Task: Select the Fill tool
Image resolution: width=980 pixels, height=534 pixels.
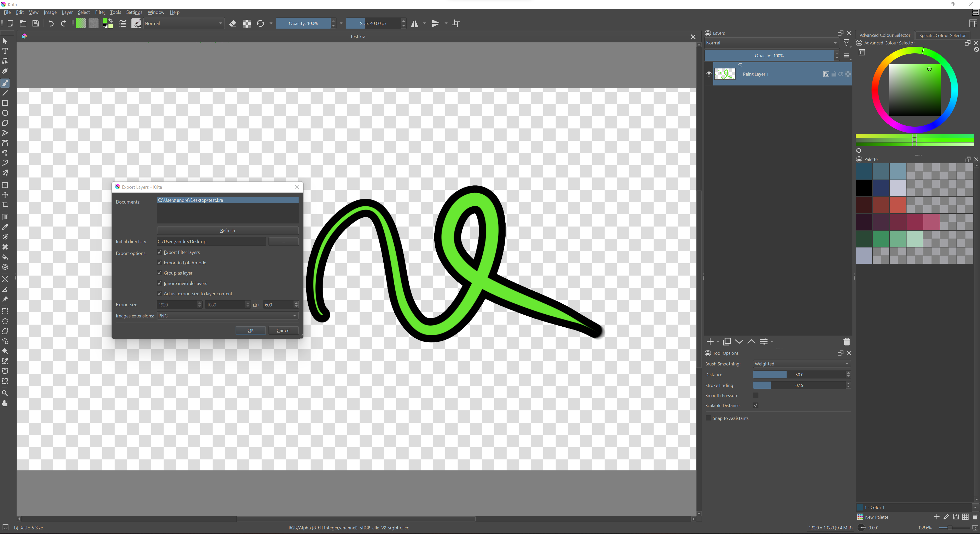Action: [x=5, y=257]
